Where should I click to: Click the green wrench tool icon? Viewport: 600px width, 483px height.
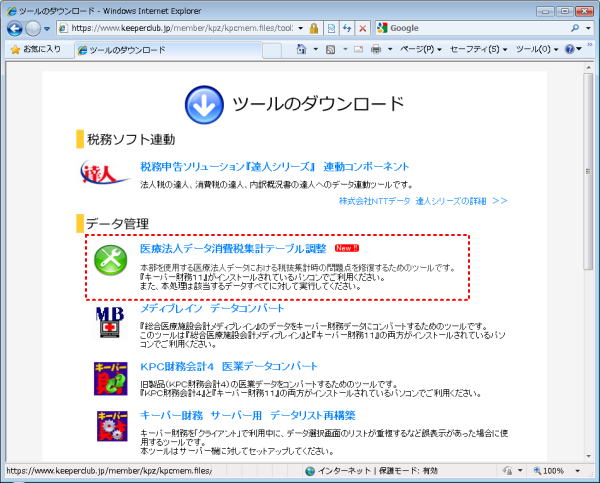(111, 258)
